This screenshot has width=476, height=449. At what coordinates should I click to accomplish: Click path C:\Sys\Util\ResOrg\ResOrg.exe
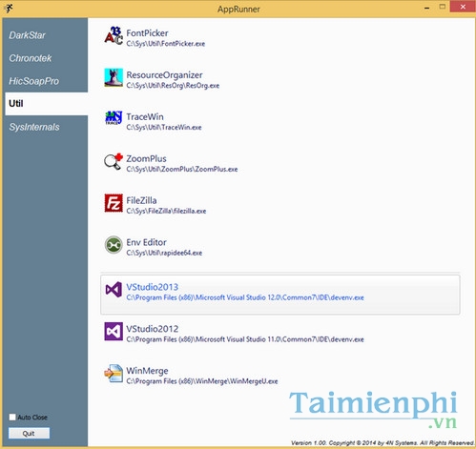tap(173, 86)
